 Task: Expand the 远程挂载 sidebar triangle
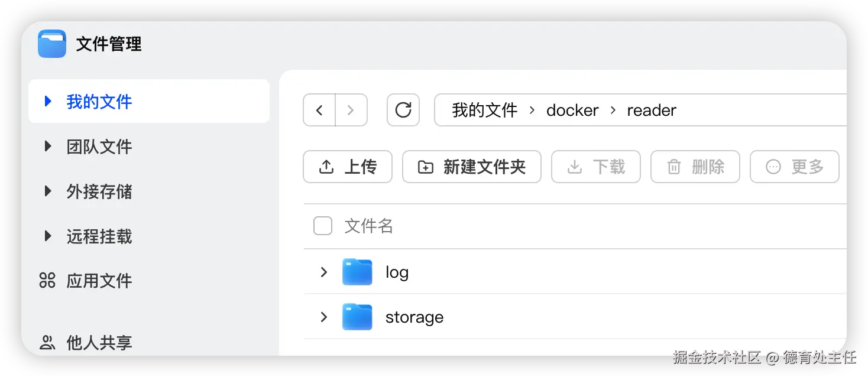pyautogui.click(x=48, y=236)
